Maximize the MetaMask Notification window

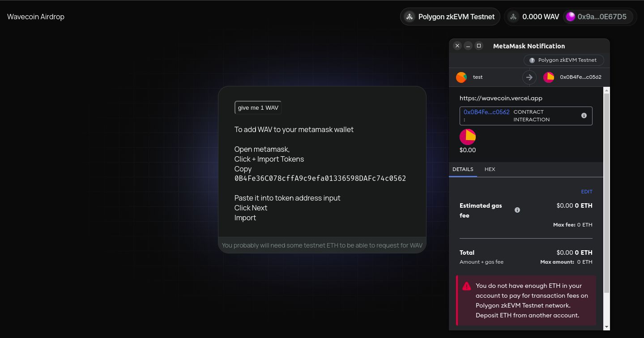[478, 46]
